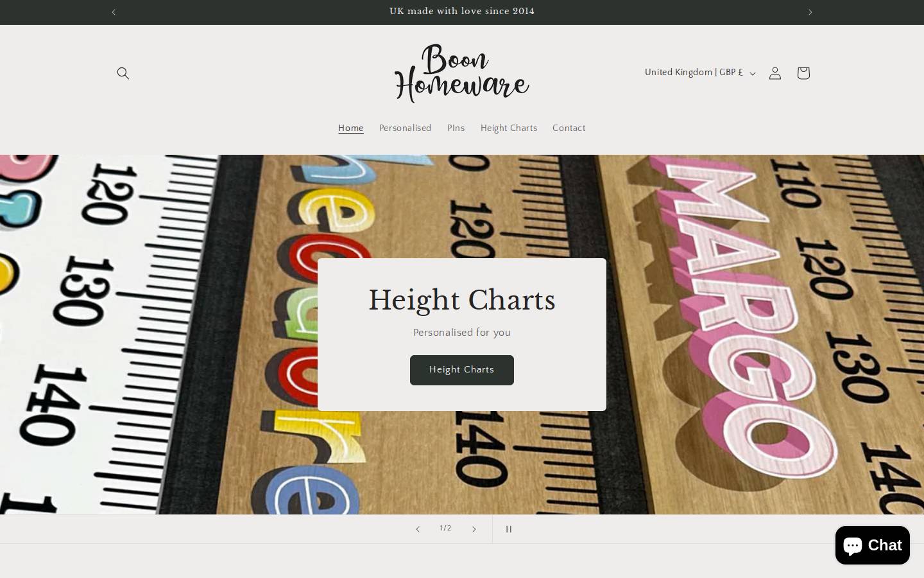The height and width of the screenshot is (578, 924).
Task: Expand the United Kingdom GBP country selector
Action: tap(700, 73)
